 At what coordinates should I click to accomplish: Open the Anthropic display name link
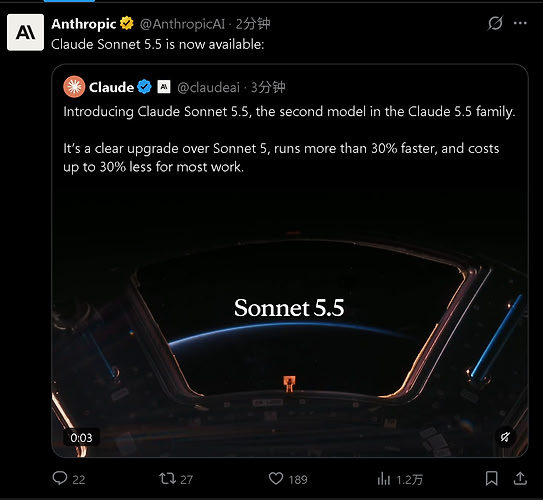tap(83, 24)
